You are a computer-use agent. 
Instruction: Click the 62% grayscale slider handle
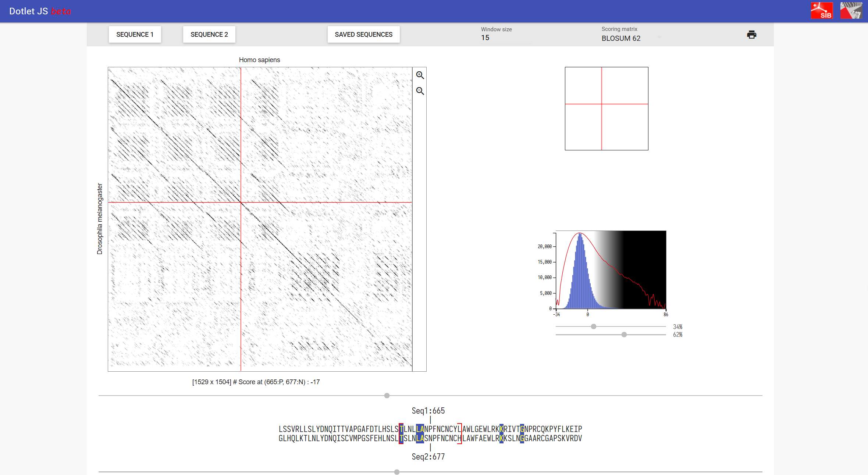[624, 335]
